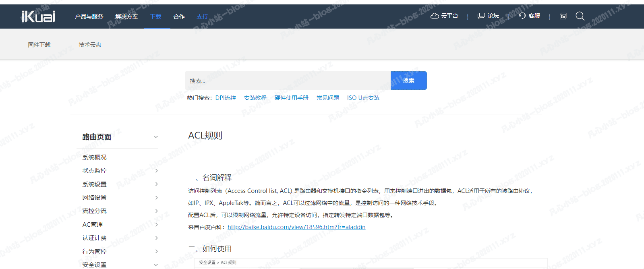
Task: Switch to 固件下载 tab
Action: [39, 45]
